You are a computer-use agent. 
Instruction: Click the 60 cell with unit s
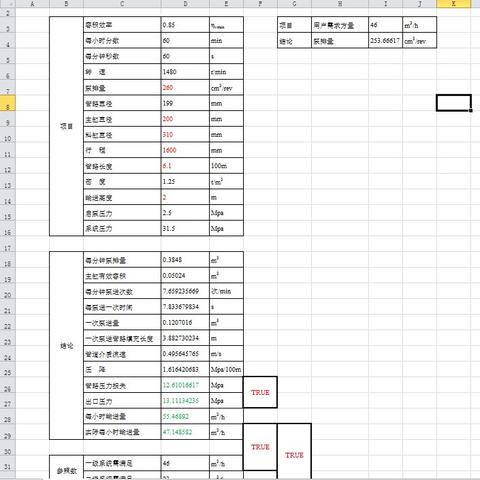[x=185, y=56]
